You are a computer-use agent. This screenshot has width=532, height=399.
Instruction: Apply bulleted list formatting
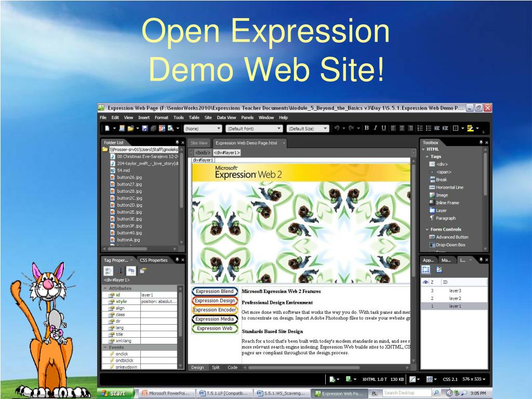(429, 128)
